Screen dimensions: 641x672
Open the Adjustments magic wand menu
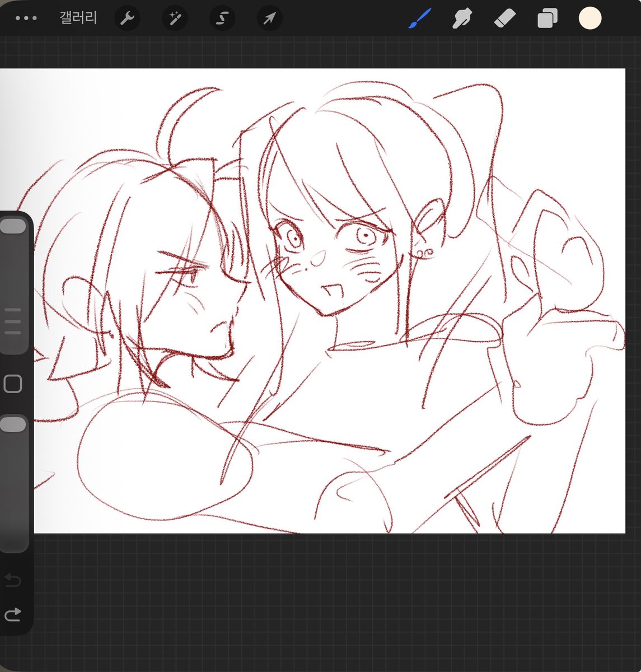pyautogui.click(x=175, y=18)
